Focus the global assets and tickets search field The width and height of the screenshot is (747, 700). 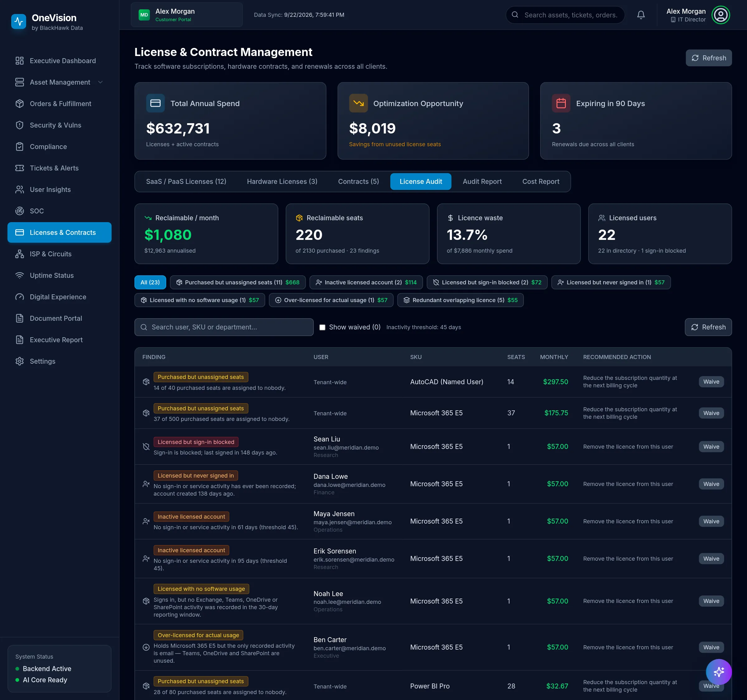[x=565, y=15]
